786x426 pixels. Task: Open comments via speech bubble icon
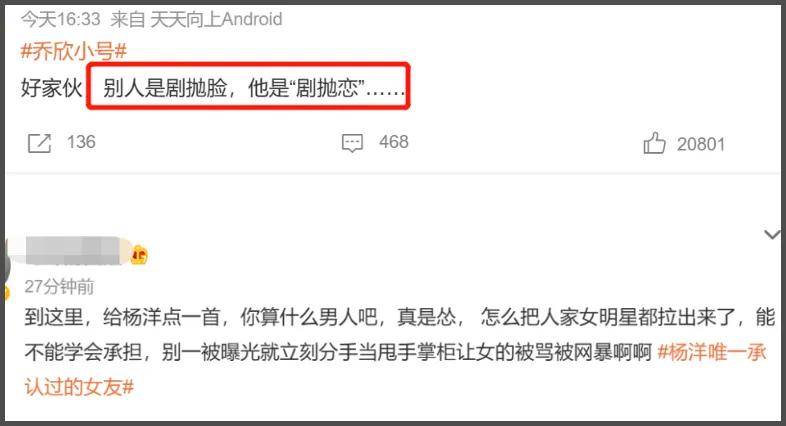coord(352,143)
